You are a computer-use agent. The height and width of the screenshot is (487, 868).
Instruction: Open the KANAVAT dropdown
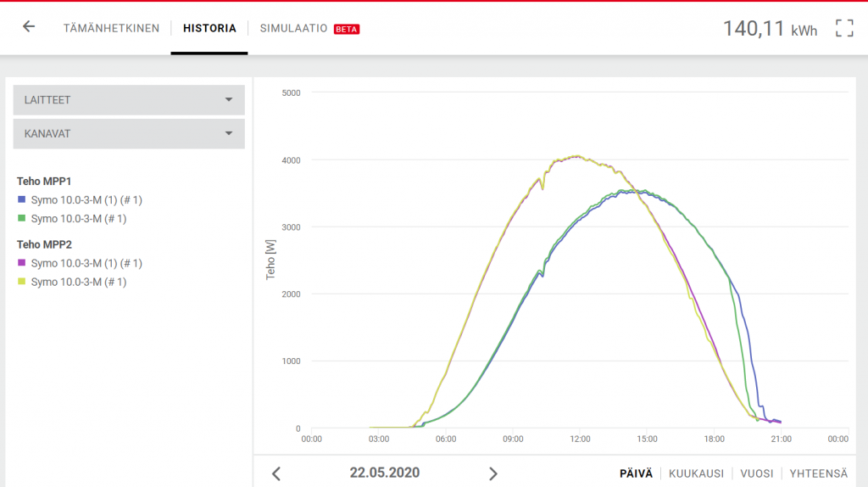[127, 134]
